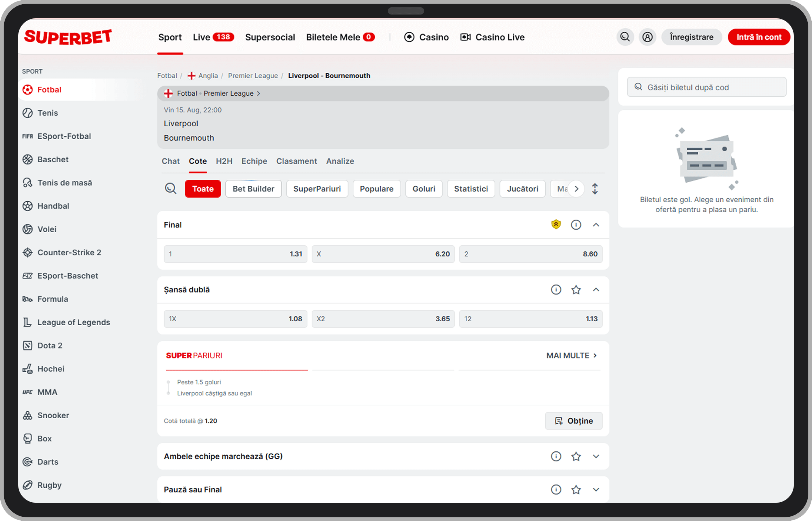Open MAI MULTE SuperPariuri
The width and height of the screenshot is (812, 521).
click(571, 356)
